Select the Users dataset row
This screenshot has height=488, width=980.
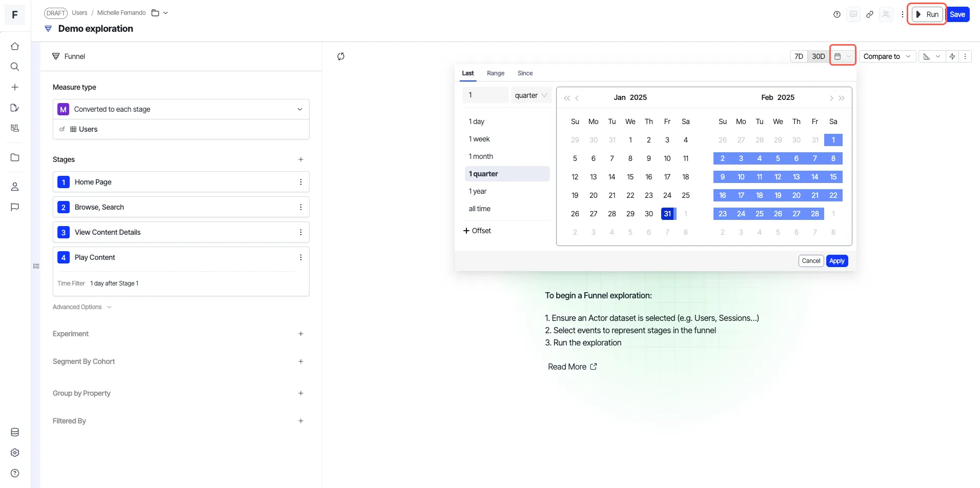[x=181, y=129]
